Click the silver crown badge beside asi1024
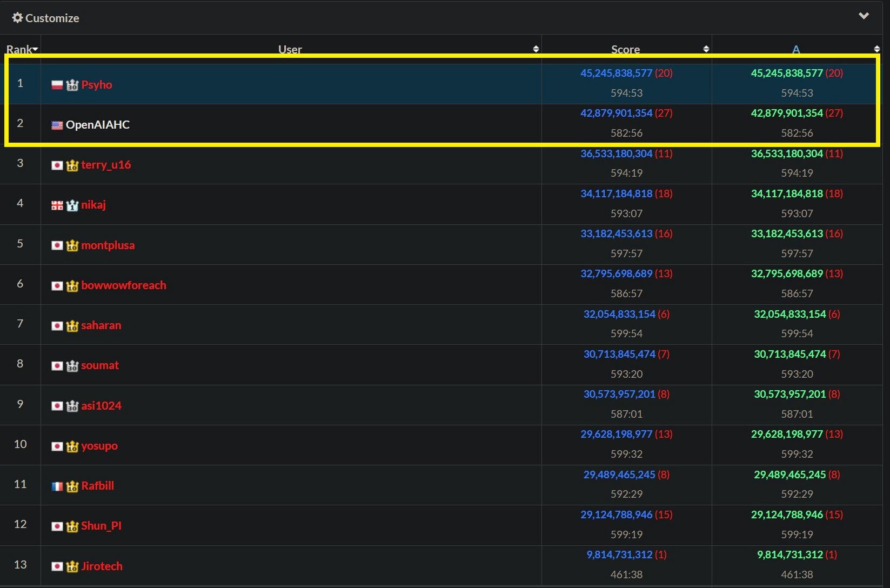 tap(72, 406)
